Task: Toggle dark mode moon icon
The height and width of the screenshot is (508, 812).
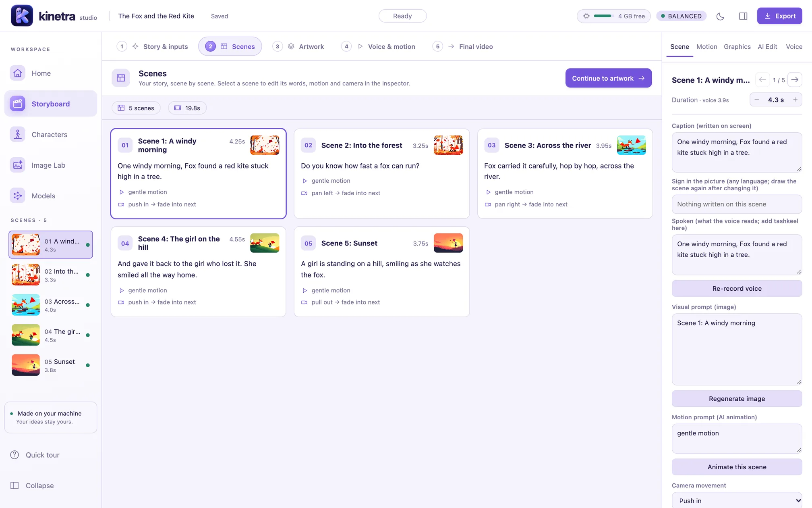Action: (721, 16)
